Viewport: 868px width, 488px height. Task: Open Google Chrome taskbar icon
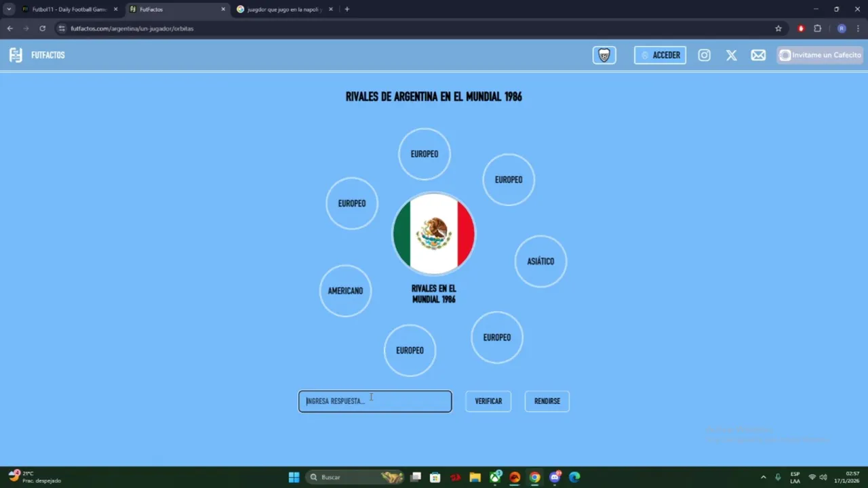535,477
